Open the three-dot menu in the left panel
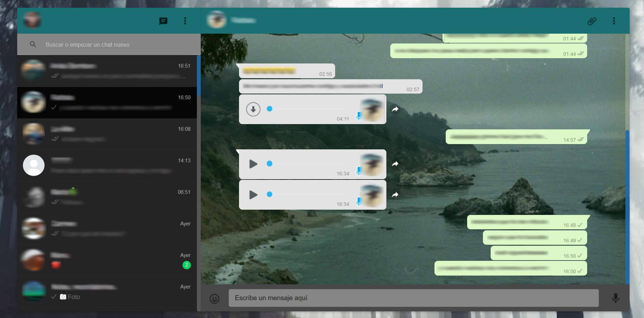 click(x=185, y=21)
